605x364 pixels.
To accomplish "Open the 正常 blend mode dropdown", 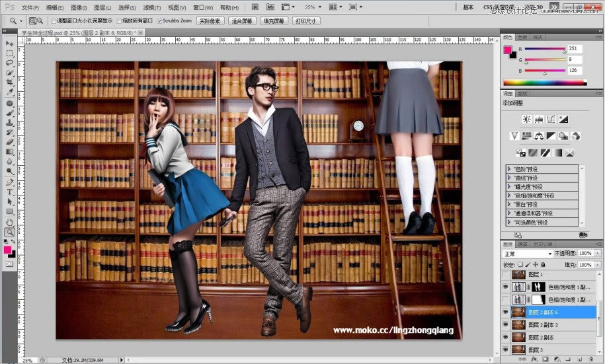I will tap(528, 254).
